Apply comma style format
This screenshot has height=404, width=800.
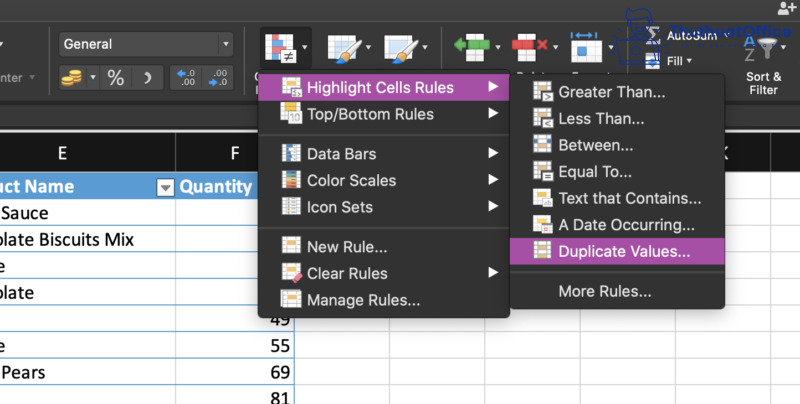(x=147, y=78)
